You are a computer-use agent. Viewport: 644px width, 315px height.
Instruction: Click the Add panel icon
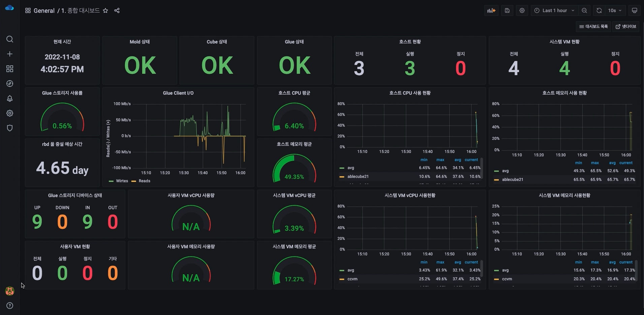[x=491, y=10]
